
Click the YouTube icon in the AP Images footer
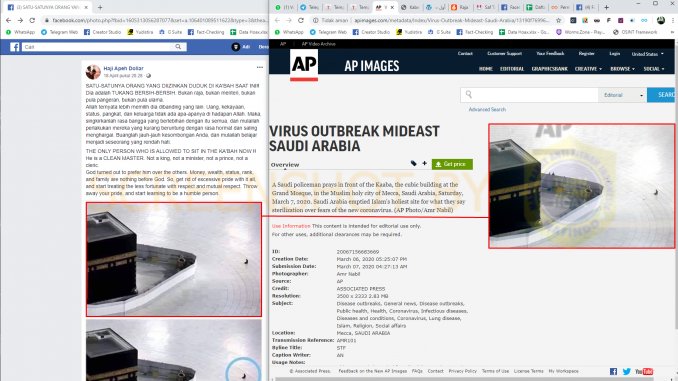click(x=644, y=371)
